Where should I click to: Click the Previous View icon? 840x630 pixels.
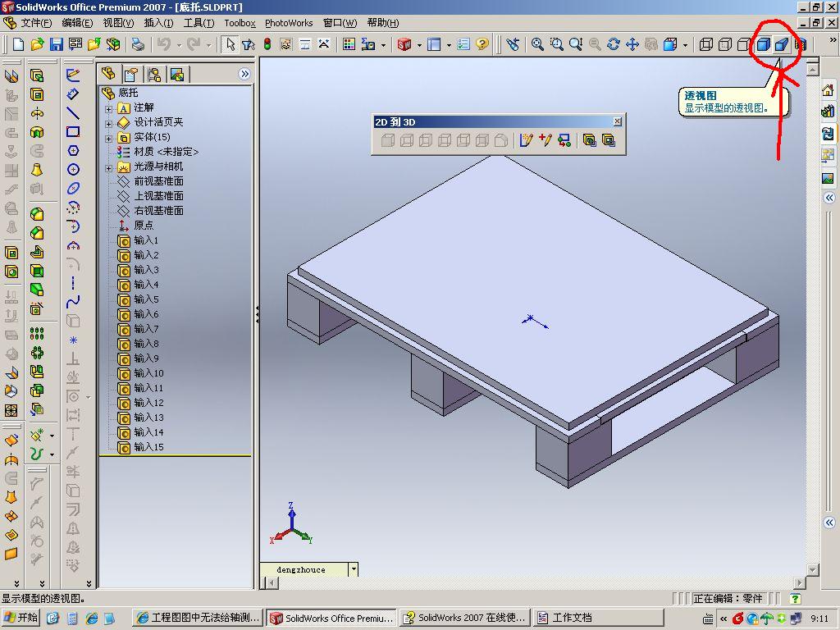point(513,44)
